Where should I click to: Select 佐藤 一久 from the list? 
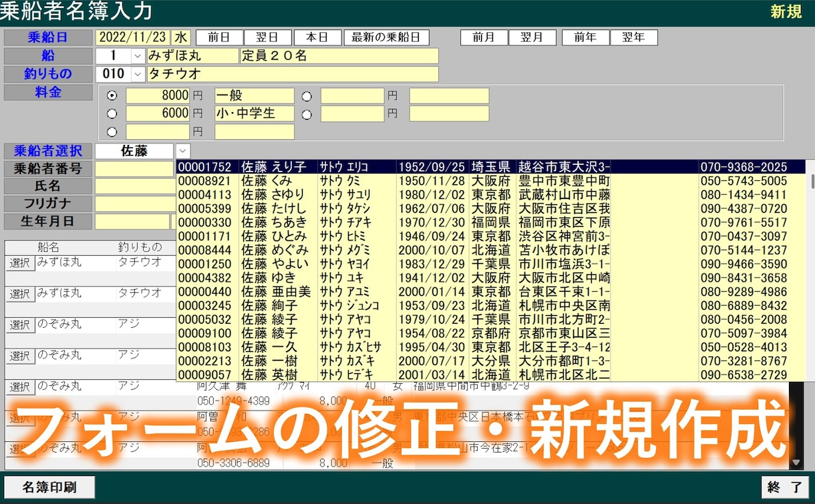(491, 347)
